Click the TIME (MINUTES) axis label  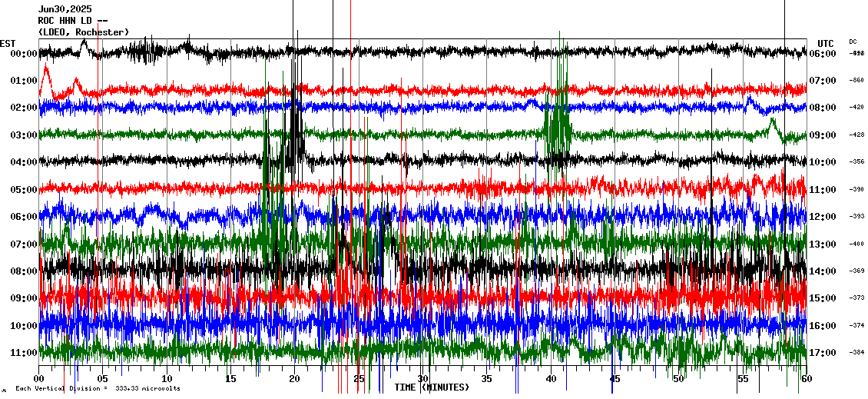[432, 387]
